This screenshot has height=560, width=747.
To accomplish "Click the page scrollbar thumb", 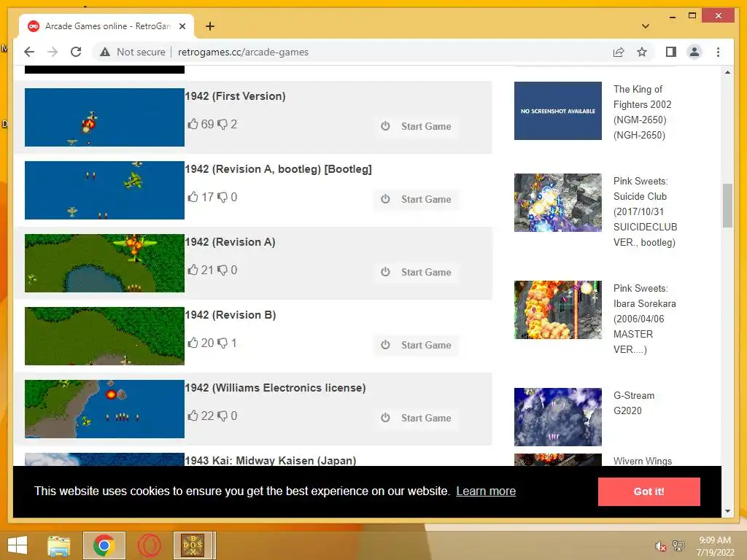I will coord(727,205).
